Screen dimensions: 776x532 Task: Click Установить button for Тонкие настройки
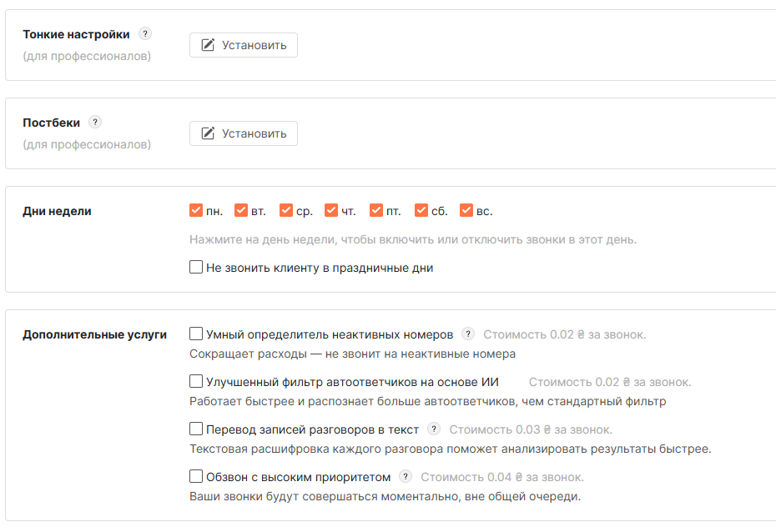point(244,45)
